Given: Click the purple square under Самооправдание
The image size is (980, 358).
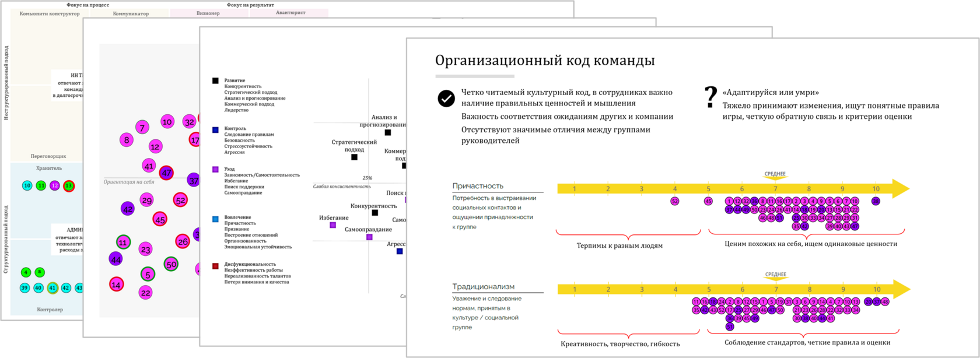Looking at the screenshot, I should [x=369, y=237].
